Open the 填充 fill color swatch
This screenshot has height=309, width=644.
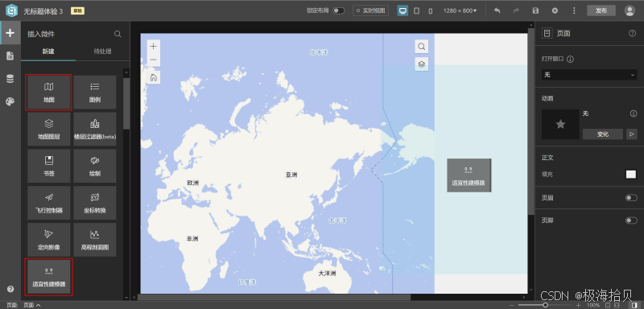[631, 175]
